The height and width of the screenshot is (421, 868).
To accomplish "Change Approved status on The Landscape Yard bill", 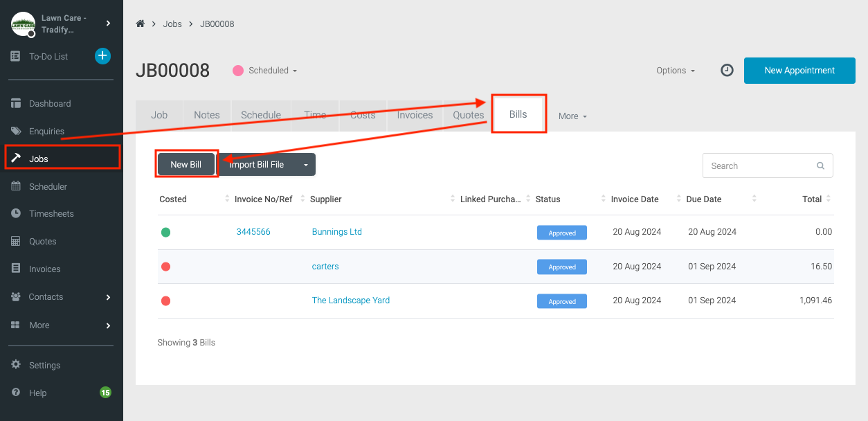I will pyautogui.click(x=561, y=301).
